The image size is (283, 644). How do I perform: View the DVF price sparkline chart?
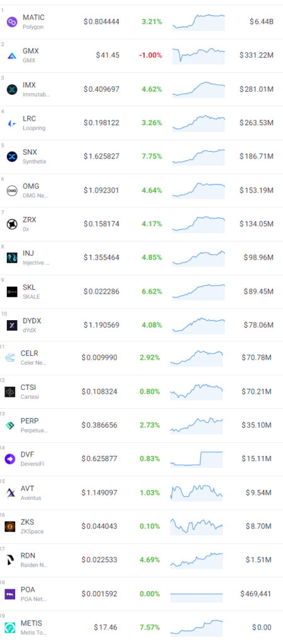click(x=196, y=459)
